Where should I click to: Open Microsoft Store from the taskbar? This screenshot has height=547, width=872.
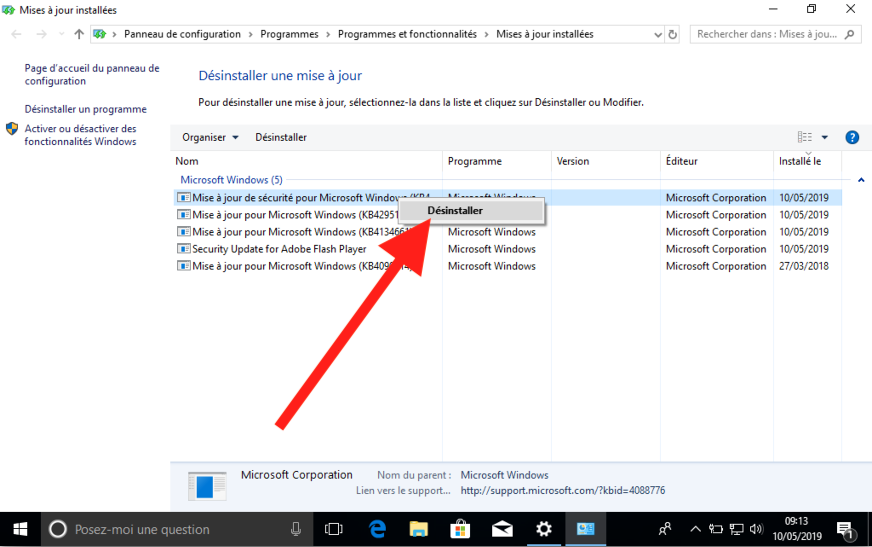click(x=460, y=529)
